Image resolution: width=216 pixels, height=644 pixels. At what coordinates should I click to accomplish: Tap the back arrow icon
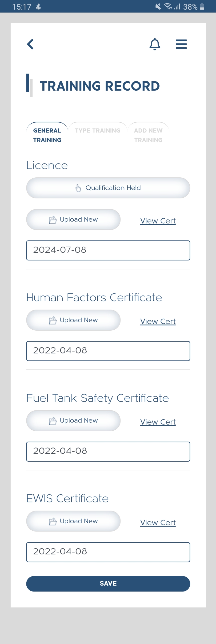pyautogui.click(x=30, y=44)
